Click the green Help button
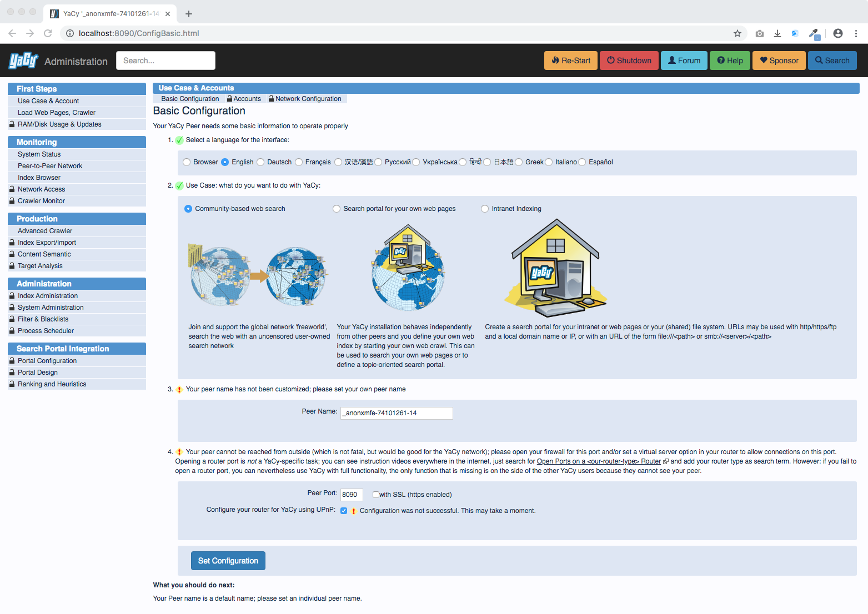 (730, 61)
